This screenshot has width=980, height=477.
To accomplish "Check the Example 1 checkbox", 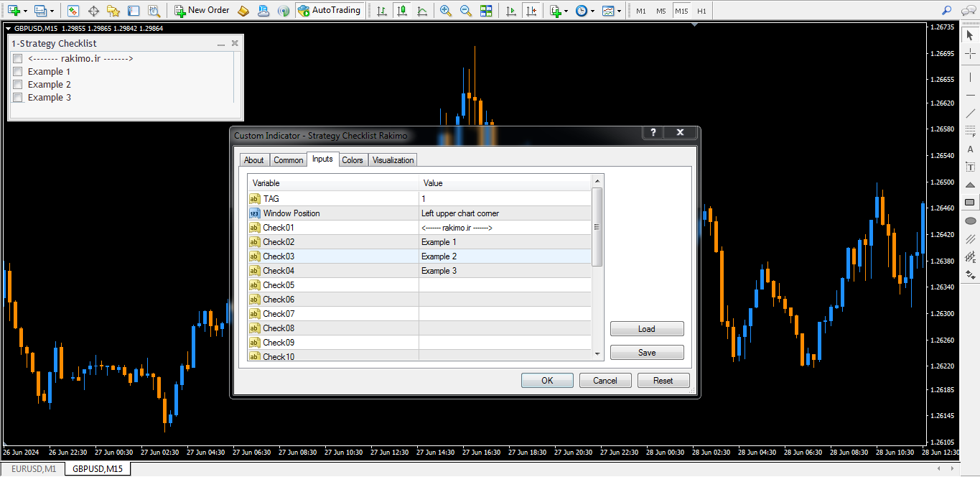I will tap(18, 72).
